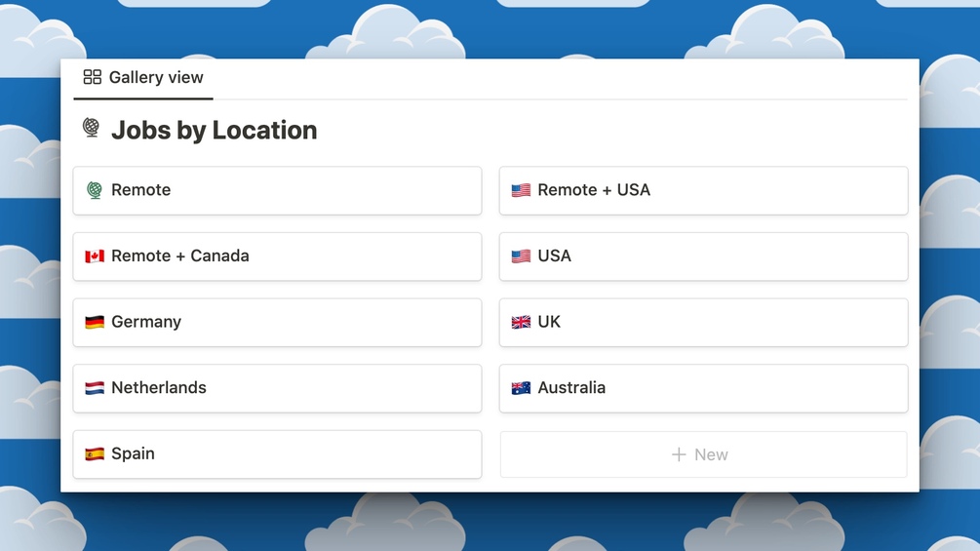
Task: Open the Remote + Canada card
Action: click(x=277, y=256)
